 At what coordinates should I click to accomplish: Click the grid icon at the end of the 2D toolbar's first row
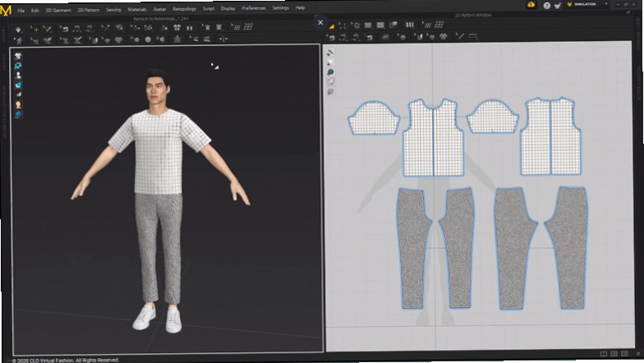(439, 25)
